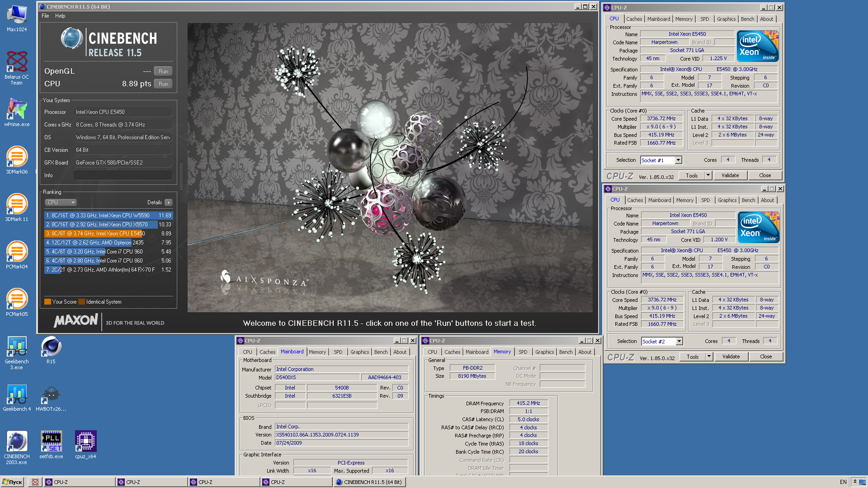Click the EN language indicator in the tray

(x=843, y=482)
